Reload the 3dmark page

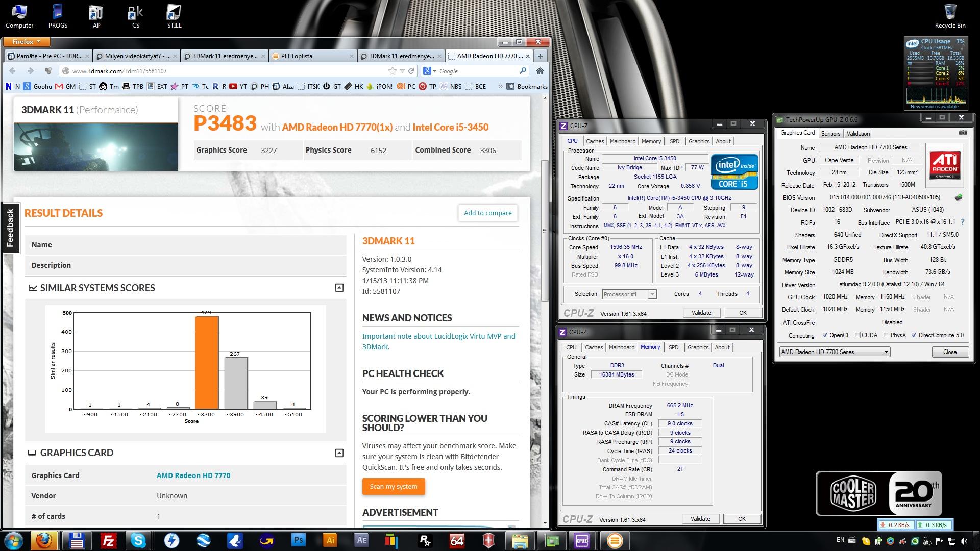pyautogui.click(x=411, y=71)
